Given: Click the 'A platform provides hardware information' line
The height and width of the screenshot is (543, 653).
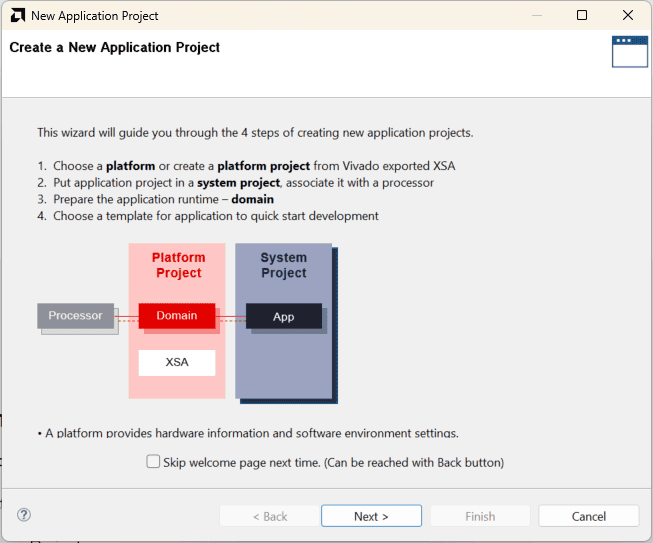Looking at the screenshot, I should (250, 433).
